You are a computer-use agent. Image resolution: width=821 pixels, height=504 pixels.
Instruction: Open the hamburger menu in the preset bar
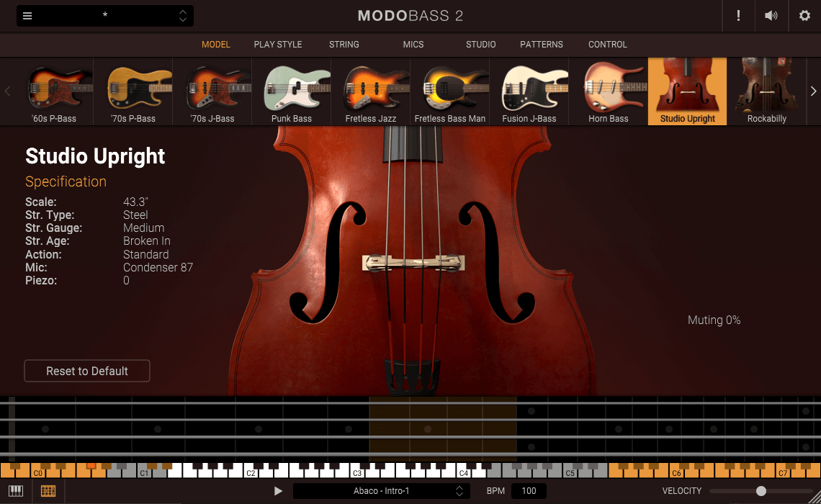(27, 16)
